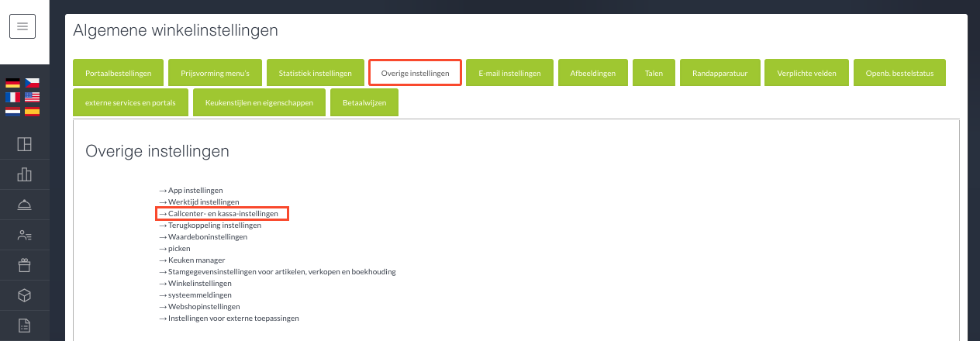Select the Czech flag language
This screenshot has height=341, width=980.
tap(32, 83)
